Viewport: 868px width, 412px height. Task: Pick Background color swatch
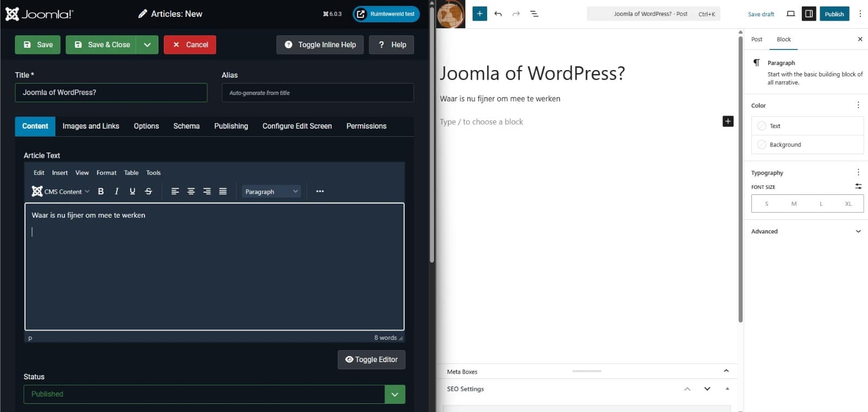pyautogui.click(x=762, y=144)
